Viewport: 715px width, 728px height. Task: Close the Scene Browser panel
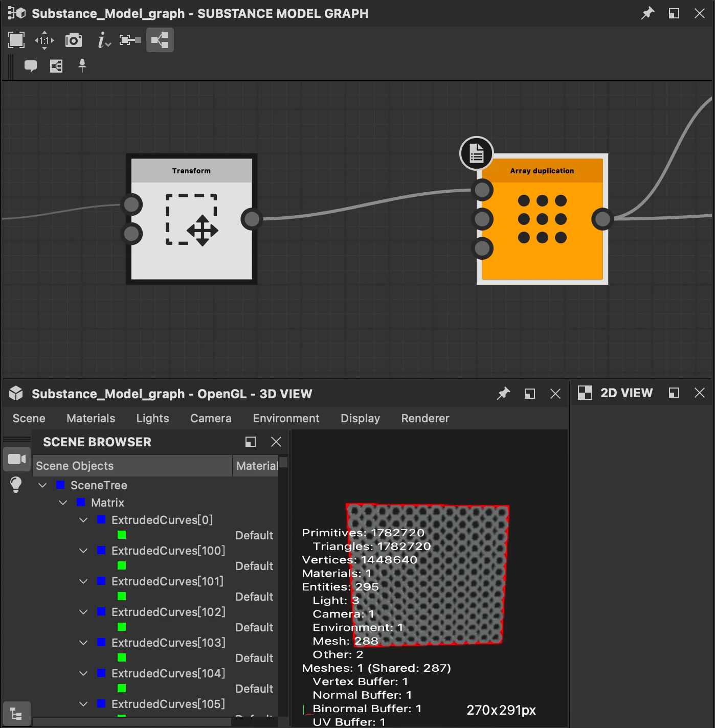(x=276, y=442)
